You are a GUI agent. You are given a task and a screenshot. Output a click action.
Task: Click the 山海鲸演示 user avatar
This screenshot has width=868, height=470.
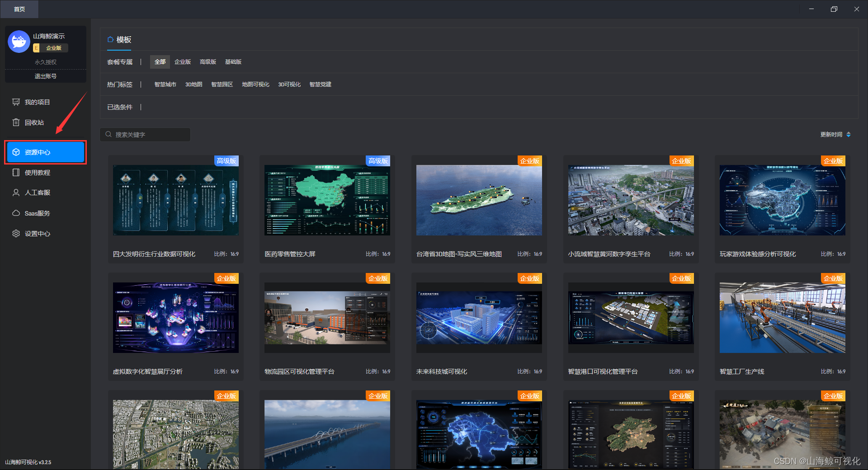click(19, 42)
